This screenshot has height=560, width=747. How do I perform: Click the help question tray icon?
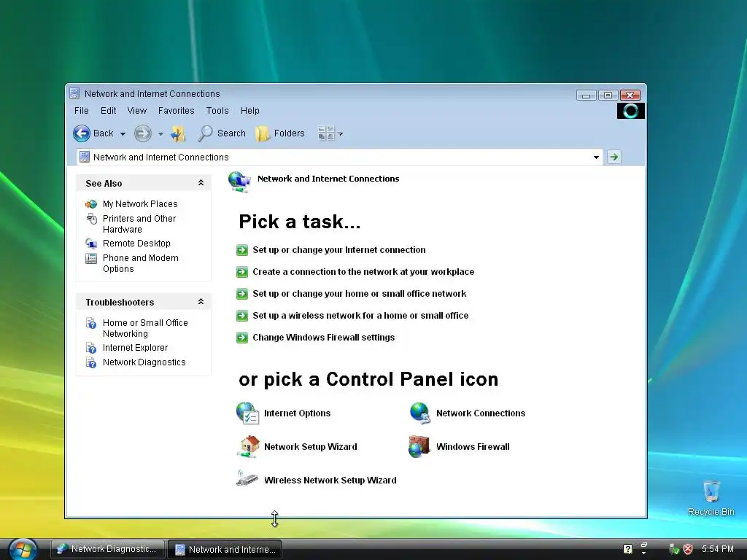pyautogui.click(x=628, y=549)
